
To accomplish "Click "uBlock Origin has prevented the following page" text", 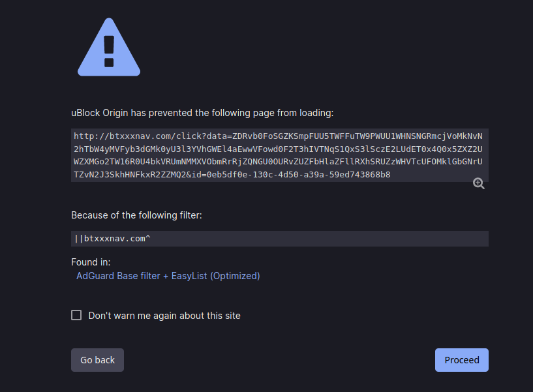I will tap(173, 113).
